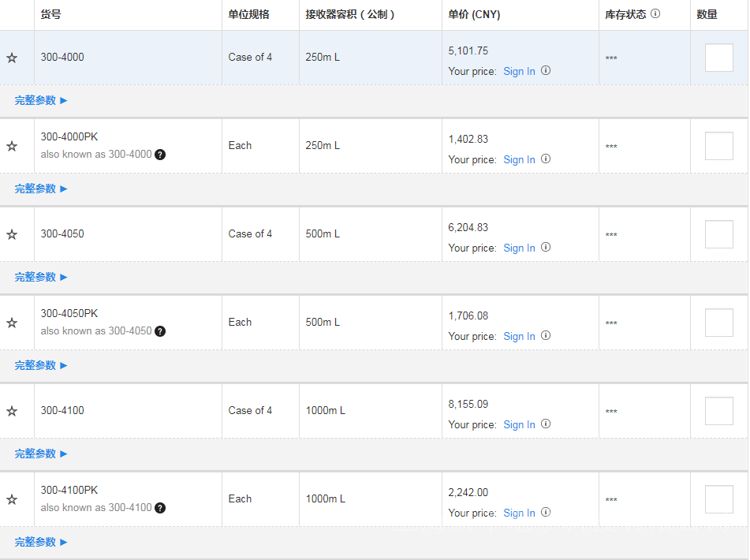
Task: Click the 货号 column header
Action: tap(50, 14)
